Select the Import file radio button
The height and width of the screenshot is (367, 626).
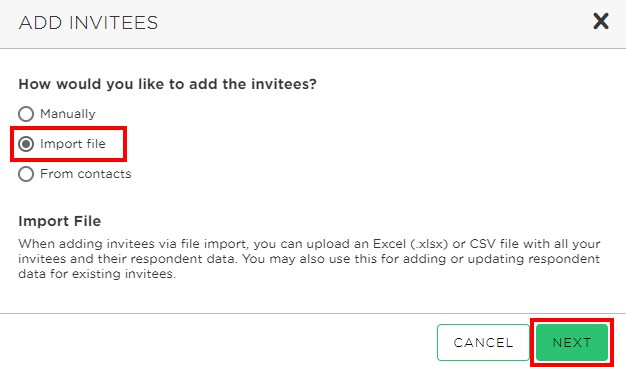[26, 144]
